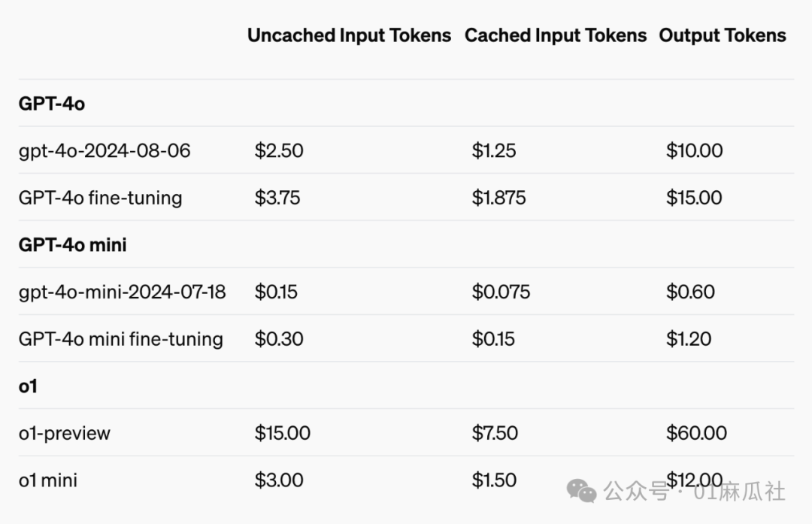
Task: Click the $60.00 output price cell
Action: point(696,433)
